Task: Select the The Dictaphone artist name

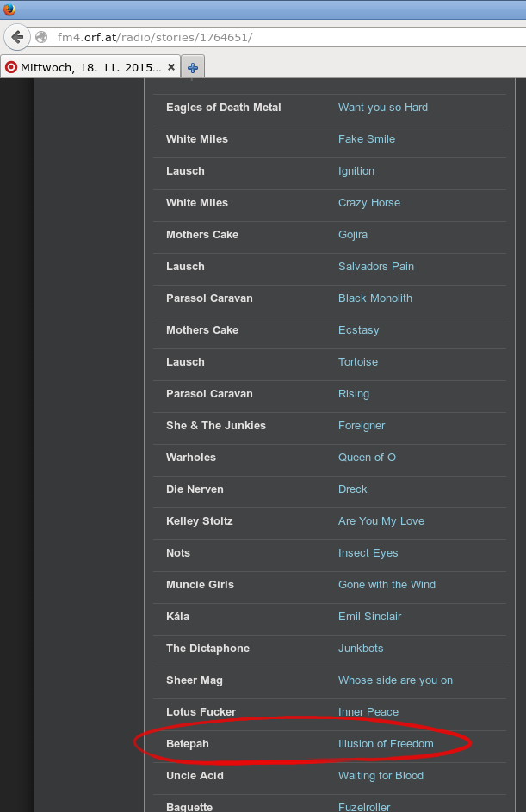Action: coord(207,649)
